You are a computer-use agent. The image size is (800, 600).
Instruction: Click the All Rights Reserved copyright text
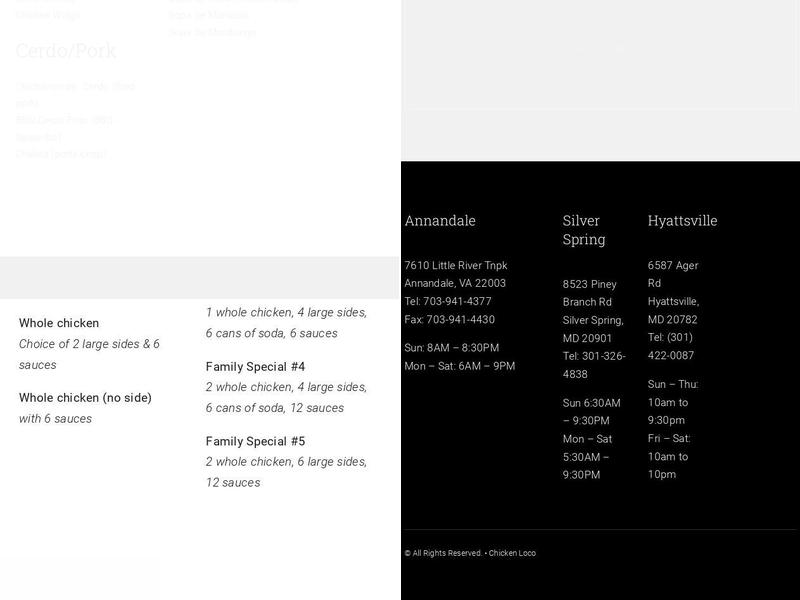click(443, 553)
